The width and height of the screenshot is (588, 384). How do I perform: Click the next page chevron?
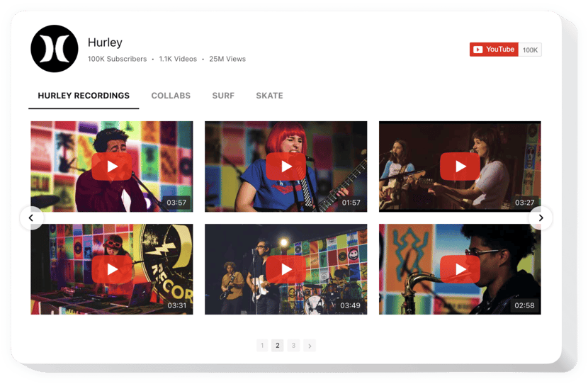(310, 346)
